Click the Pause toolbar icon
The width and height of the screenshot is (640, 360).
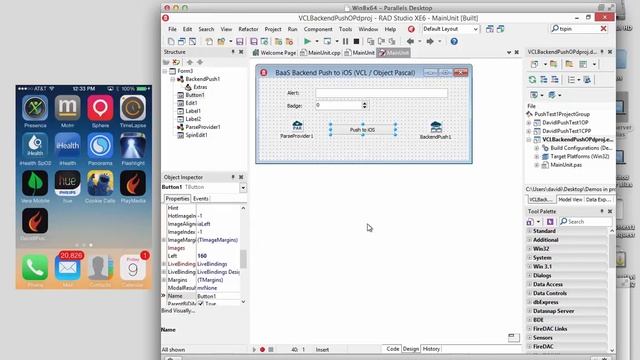pos(345,41)
